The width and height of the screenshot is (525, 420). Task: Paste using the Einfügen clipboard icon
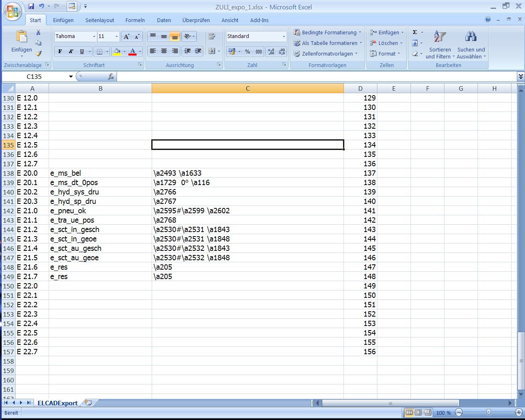point(21,36)
